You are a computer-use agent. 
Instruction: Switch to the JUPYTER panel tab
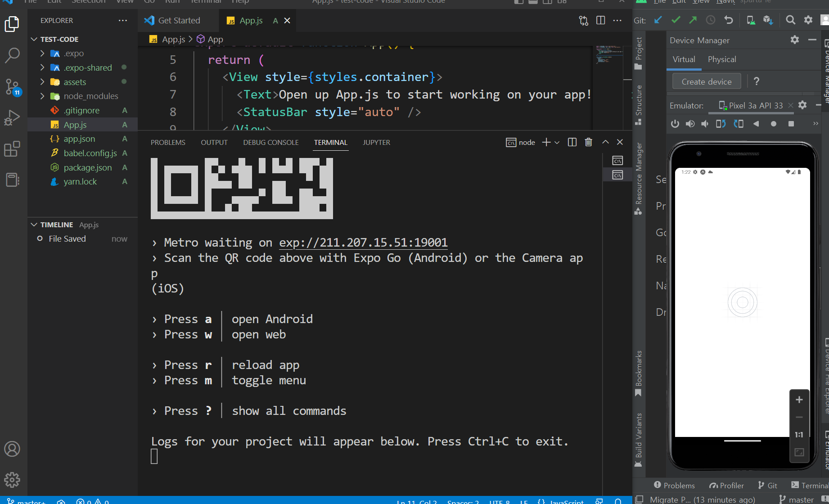377,142
